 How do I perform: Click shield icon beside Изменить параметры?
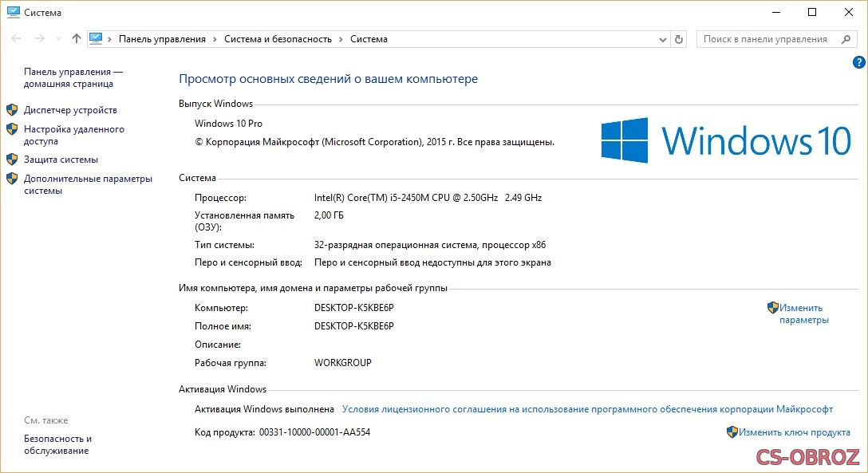coord(772,308)
